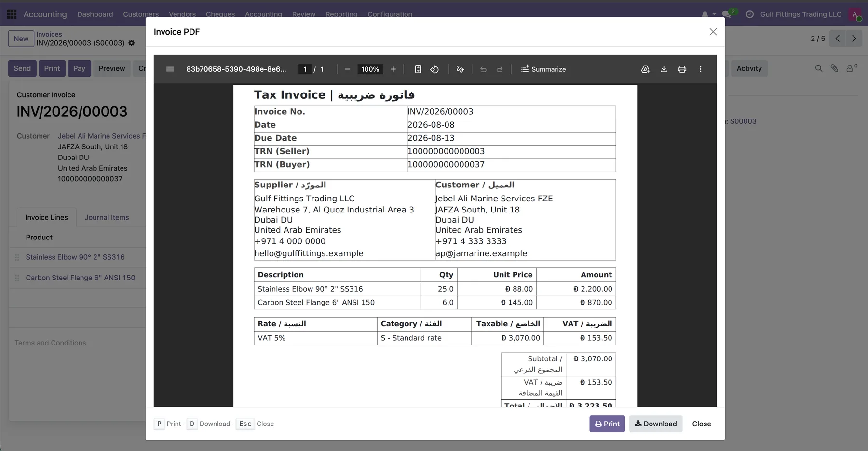Select Carbon Steel Flange 6" product line
Screen dimensions: 868x451
coord(81,278)
